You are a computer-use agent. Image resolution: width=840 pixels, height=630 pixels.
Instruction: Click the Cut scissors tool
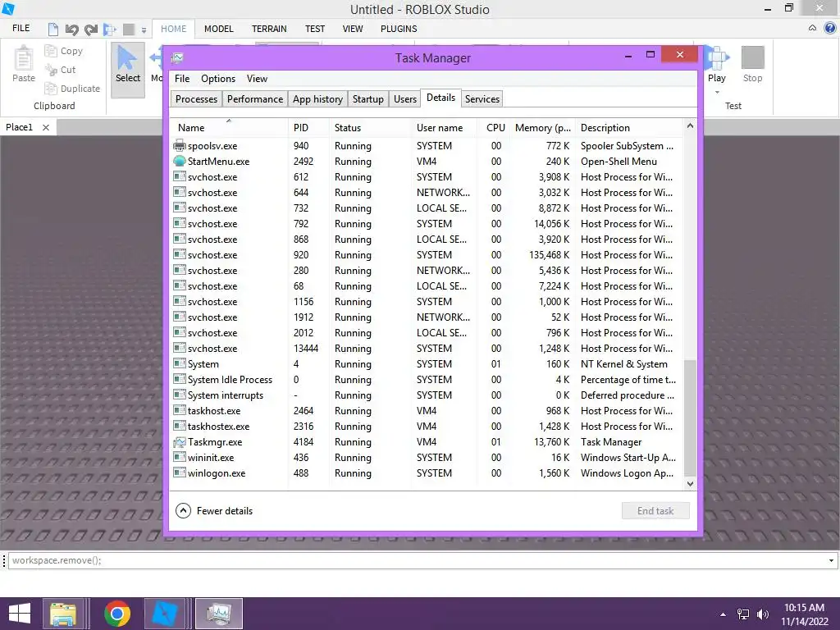tap(60, 70)
